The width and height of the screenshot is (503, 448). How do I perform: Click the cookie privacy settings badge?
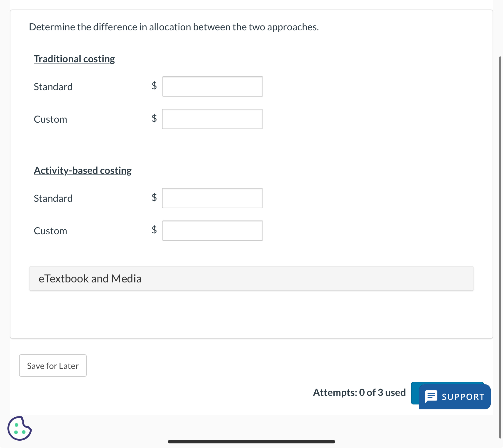pyautogui.click(x=19, y=429)
